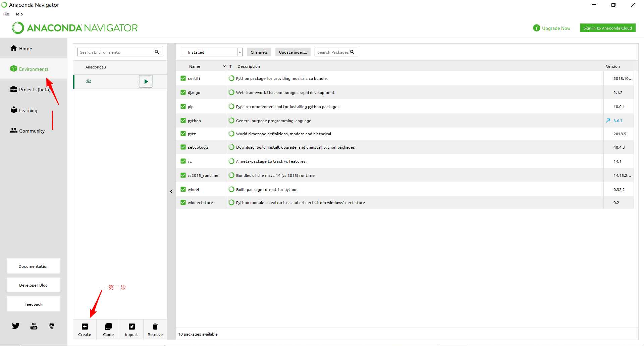Toggle the setuptools package checkbox
Image resolution: width=644 pixels, height=346 pixels.
point(183,147)
